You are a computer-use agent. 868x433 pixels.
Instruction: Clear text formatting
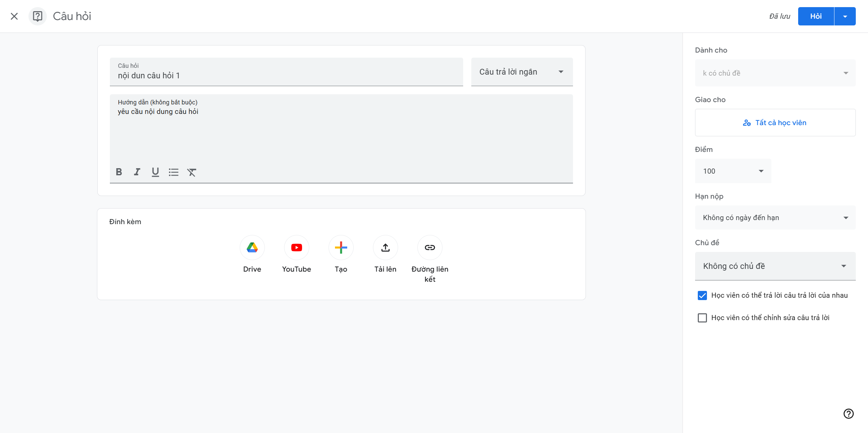pyautogui.click(x=192, y=172)
